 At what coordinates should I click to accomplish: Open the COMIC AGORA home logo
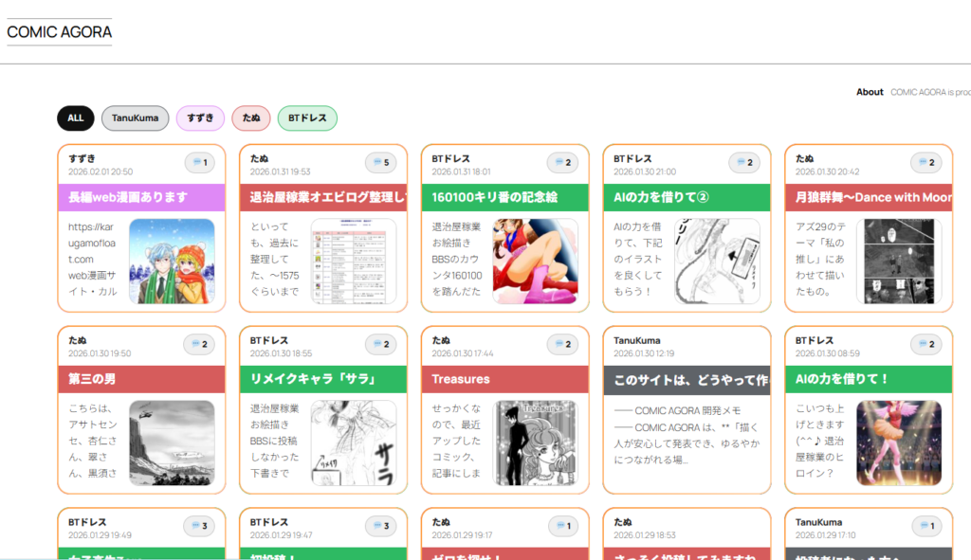[60, 32]
